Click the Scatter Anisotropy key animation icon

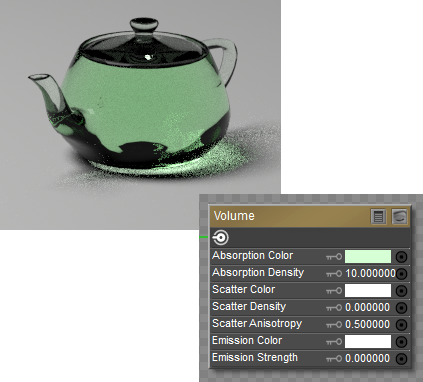[x=334, y=324]
